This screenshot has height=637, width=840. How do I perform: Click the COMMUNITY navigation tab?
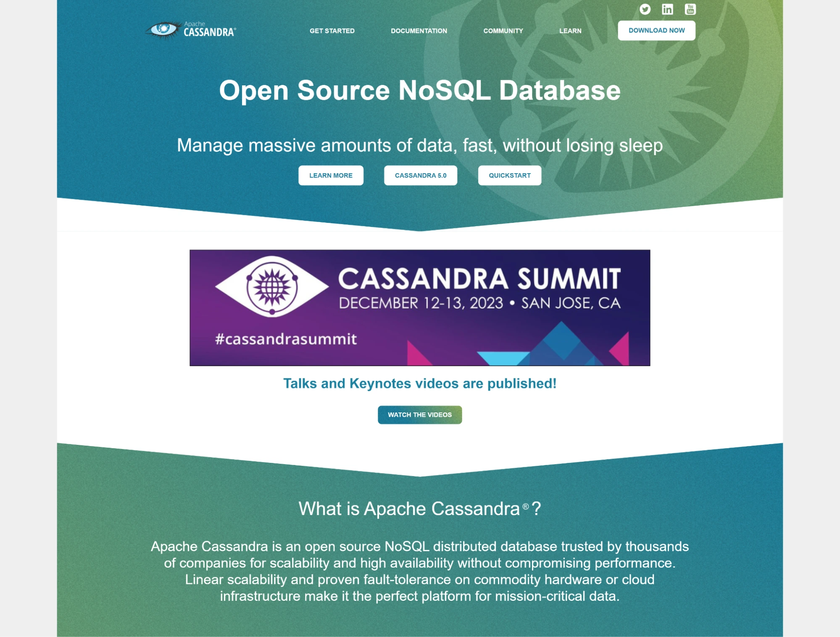tap(503, 30)
